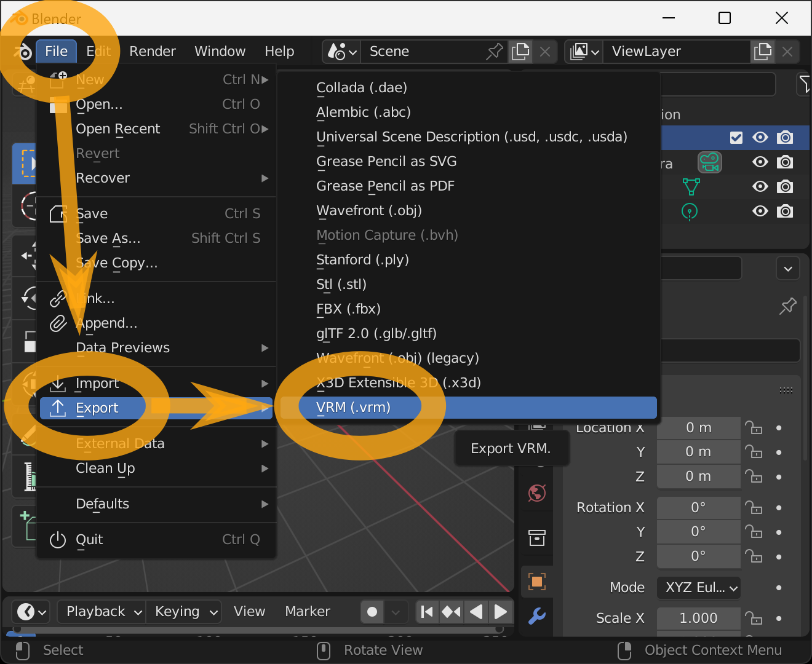812x664 pixels.
Task: Click the green camera data icon in outliner
Action: (709, 162)
